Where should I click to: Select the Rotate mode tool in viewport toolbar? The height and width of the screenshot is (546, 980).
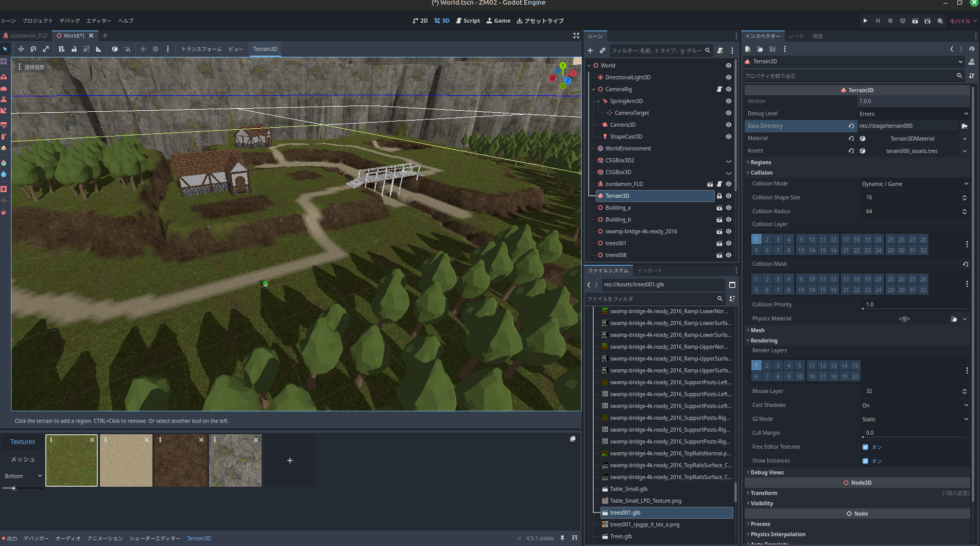[33, 49]
